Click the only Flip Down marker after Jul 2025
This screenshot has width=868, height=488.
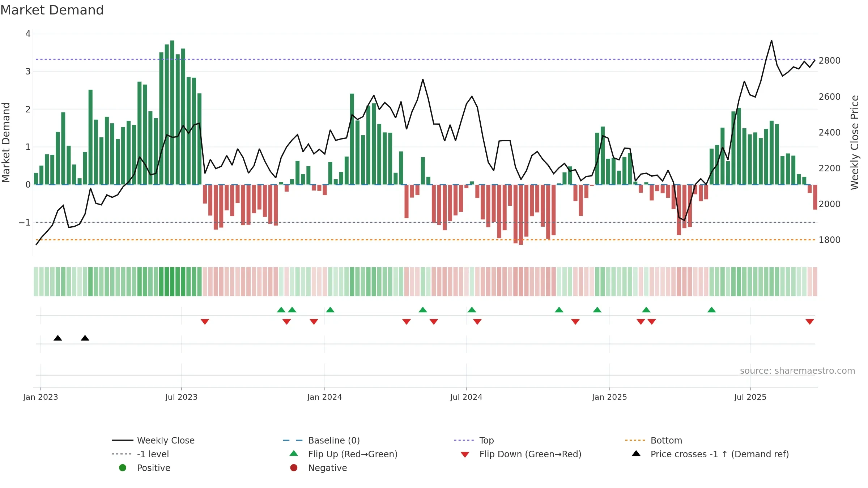point(810,322)
